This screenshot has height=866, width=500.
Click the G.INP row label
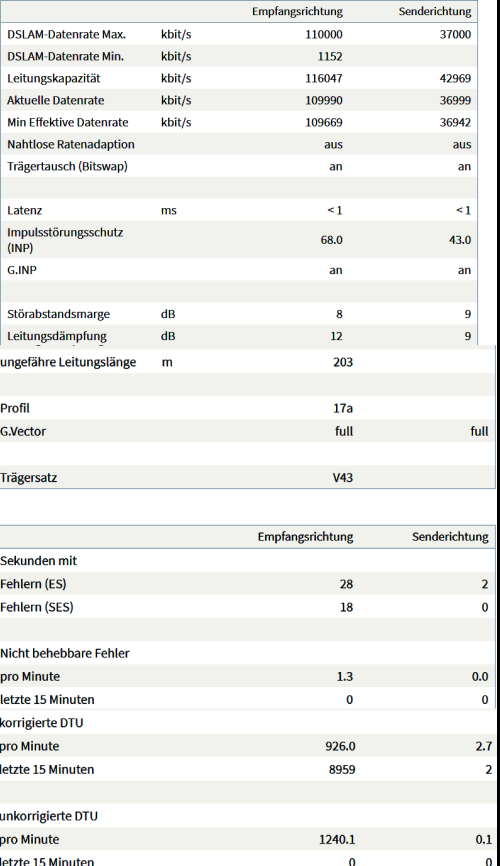22,270
